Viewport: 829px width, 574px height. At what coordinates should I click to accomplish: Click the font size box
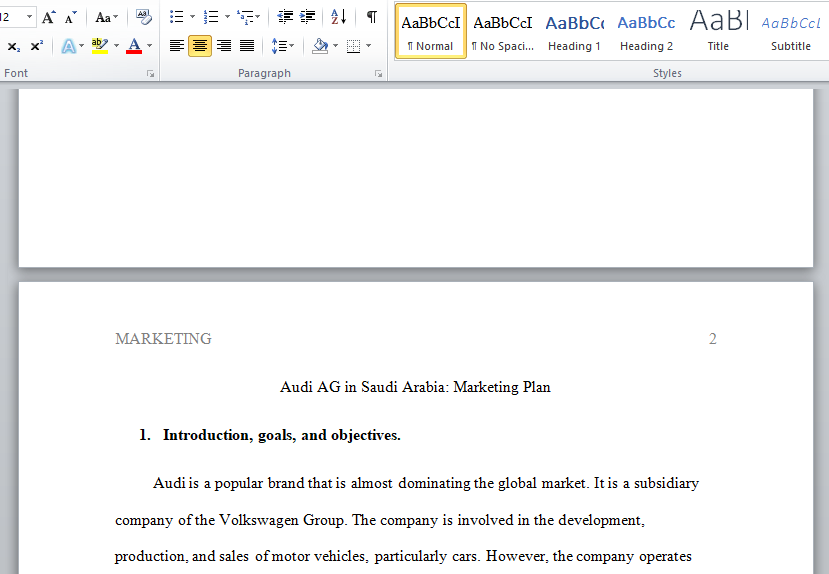click(x=11, y=17)
